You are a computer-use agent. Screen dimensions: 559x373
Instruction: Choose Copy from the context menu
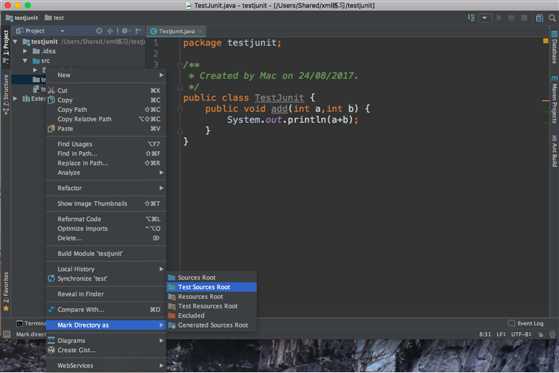107,100
